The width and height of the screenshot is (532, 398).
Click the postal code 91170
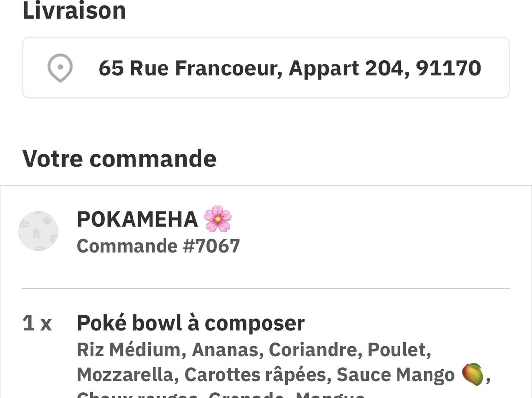coord(449,68)
